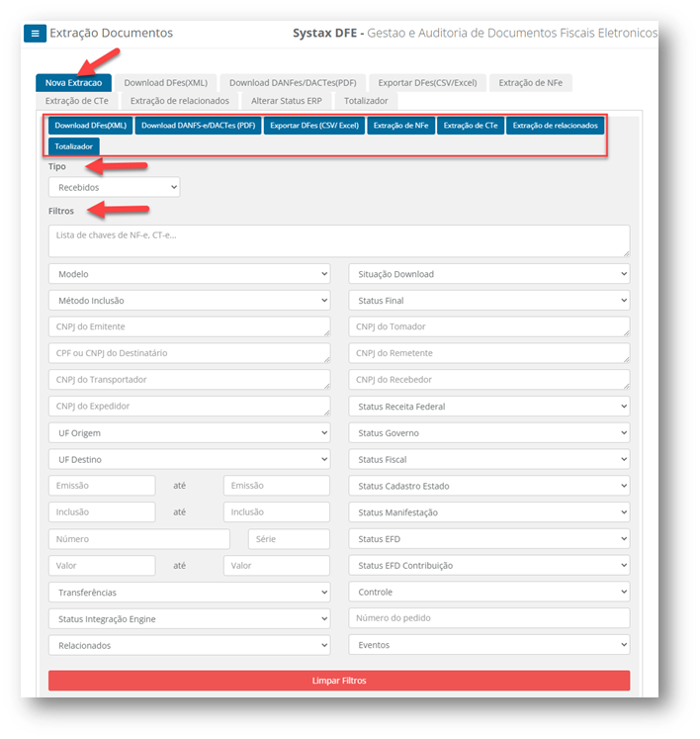700x739 pixels.
Task: Click the CNPJ do Remetente field
Action: pyautogui.click(x=489, y=353)
